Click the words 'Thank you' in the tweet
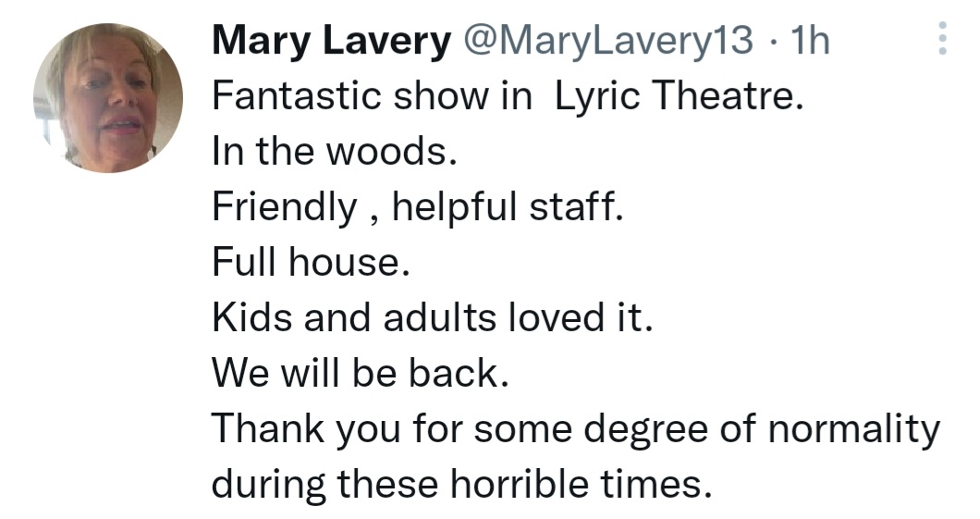The width and height of the screenshot is (980, 519). (306, 428)
